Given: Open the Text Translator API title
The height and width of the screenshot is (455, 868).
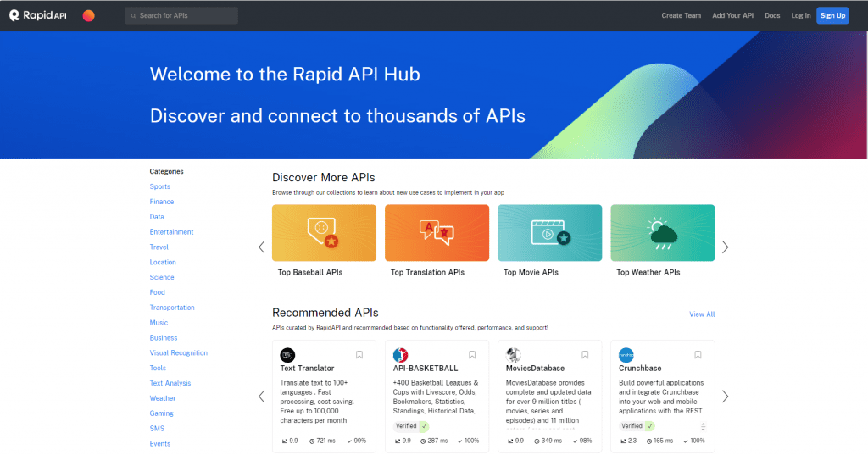Looking at the screenshot, I should (x=307, y=368).
